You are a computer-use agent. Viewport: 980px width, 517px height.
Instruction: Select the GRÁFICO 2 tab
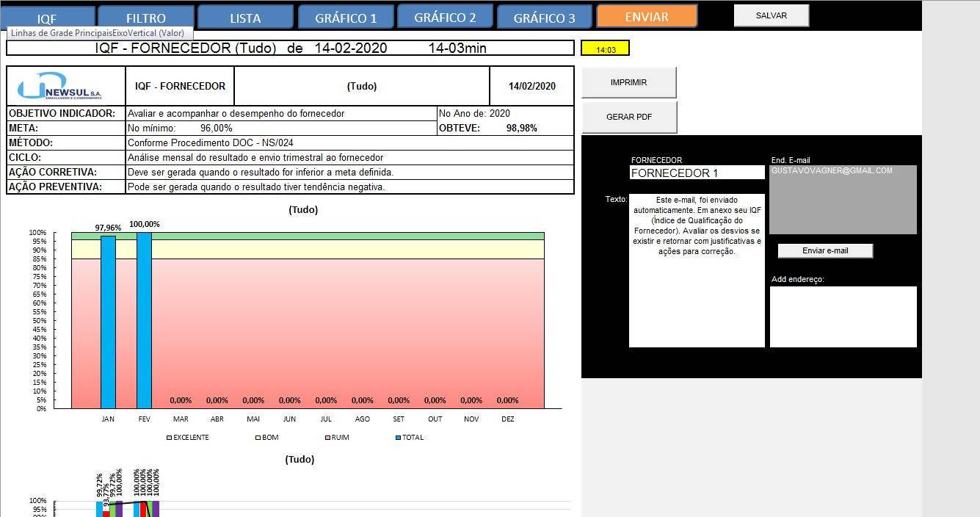click(x=445, y=17)
